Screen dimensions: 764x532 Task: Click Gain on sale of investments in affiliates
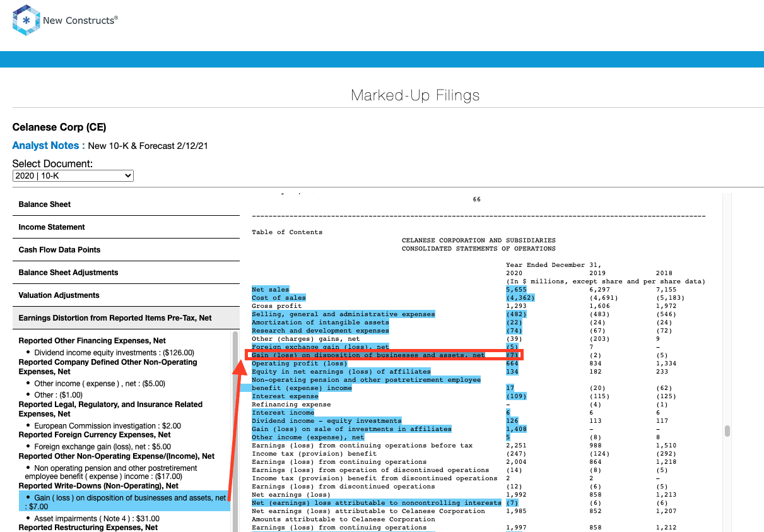[x=351, y=429]
